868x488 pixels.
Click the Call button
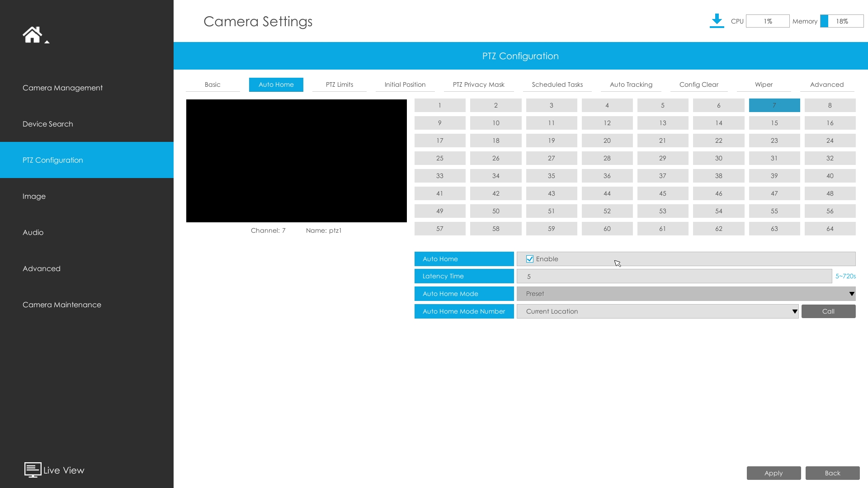click(x=828, y=311)
